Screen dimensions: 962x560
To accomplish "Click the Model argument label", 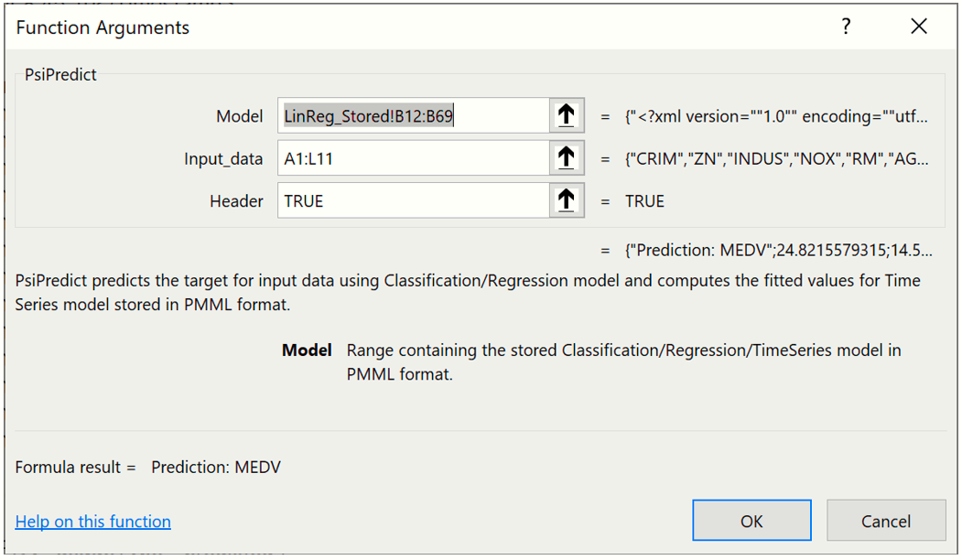I will 239,116.
